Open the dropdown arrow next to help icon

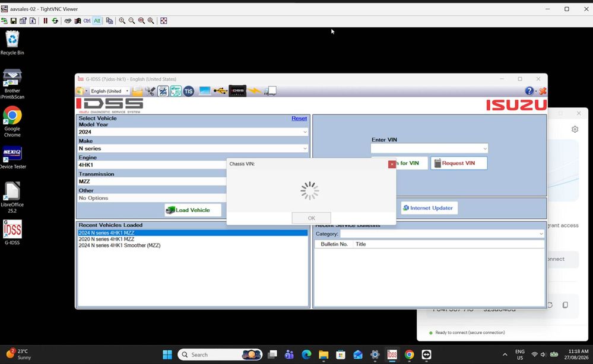[536, 91]
